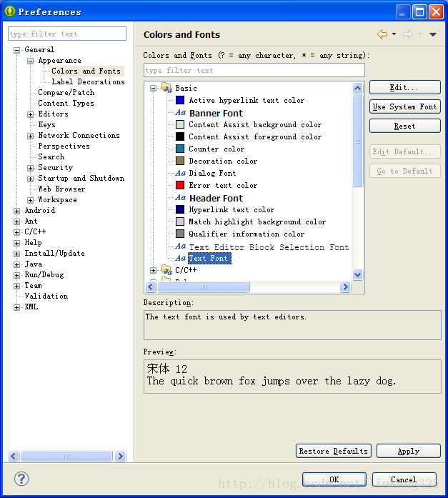Select Content Types preferences page
The width and height of the screenshot is (448, 498).
[x=66, y=103]
